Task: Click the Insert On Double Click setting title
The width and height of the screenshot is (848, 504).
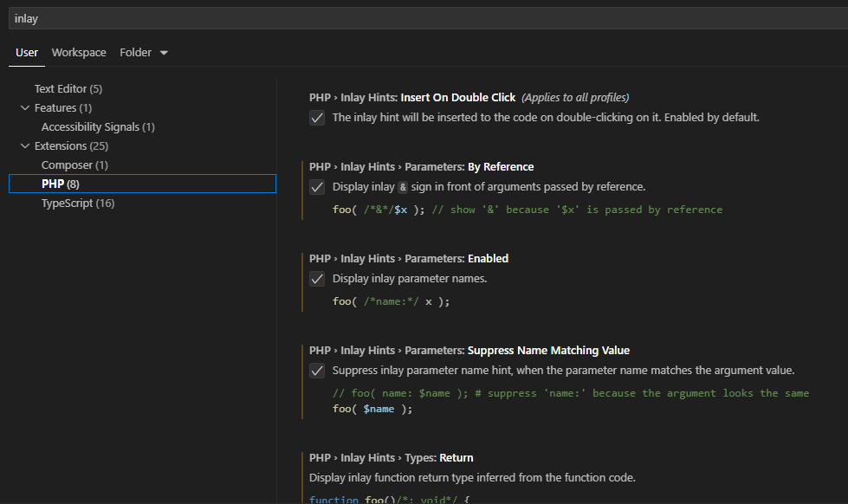Action: click(412, 98)
